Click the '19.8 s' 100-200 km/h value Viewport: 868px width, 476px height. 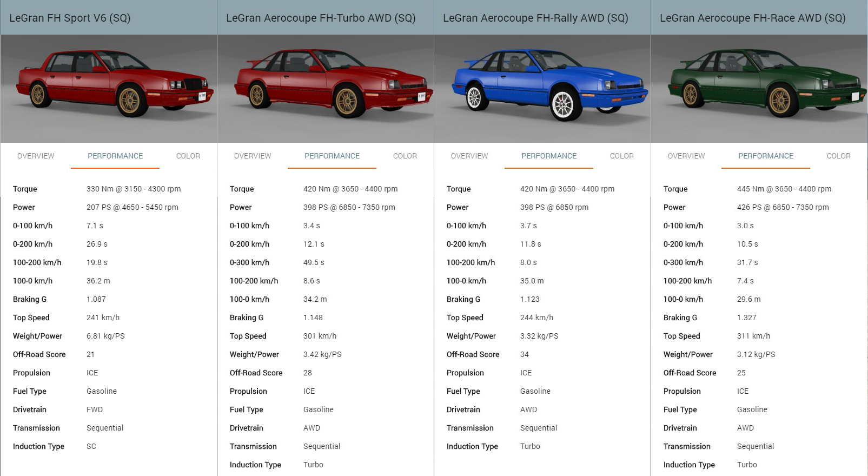[x=97, y=262]
